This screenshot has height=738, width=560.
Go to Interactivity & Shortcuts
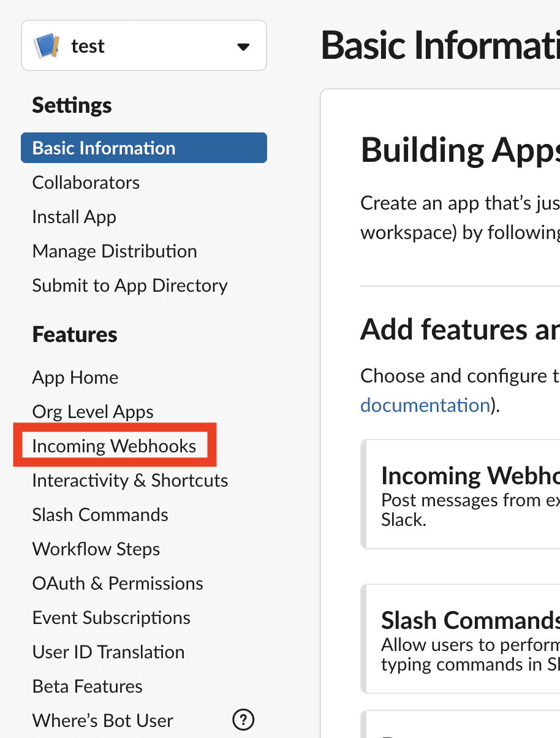click(130, 481)
